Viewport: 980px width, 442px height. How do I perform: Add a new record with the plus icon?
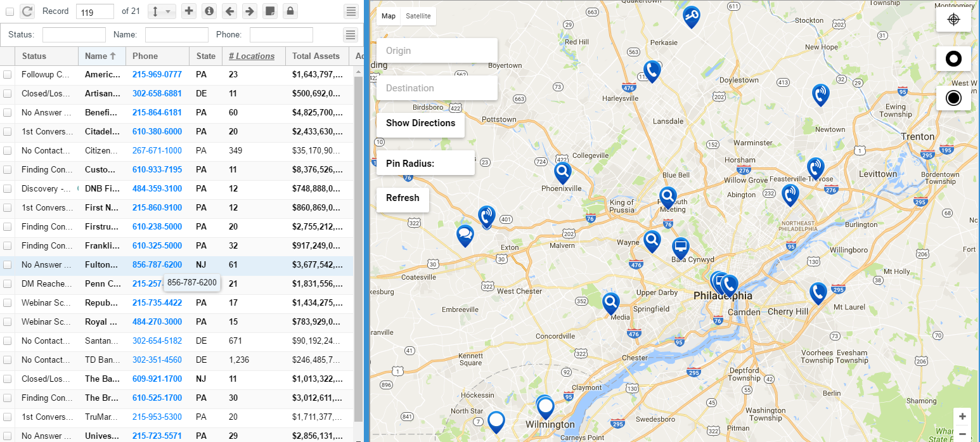189,11
